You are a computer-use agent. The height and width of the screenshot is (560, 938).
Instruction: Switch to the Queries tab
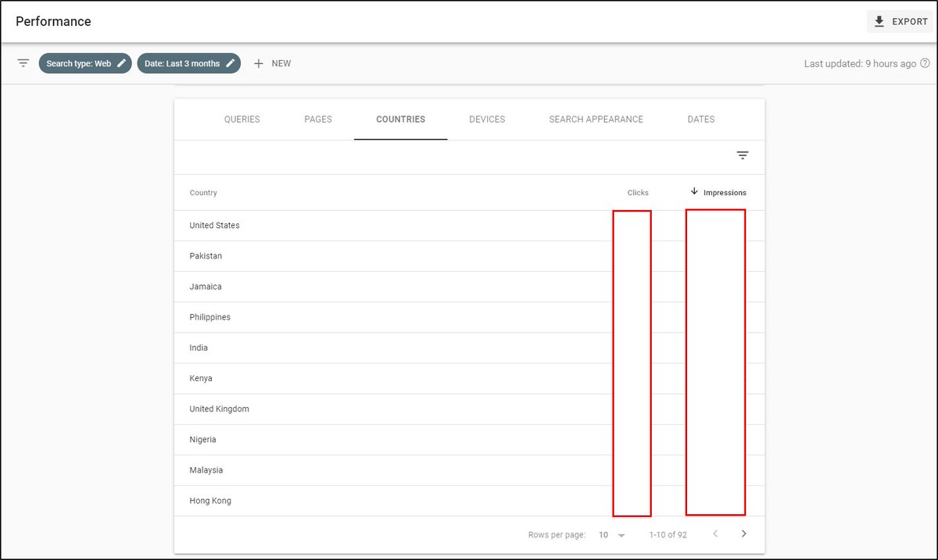[242, 119]
